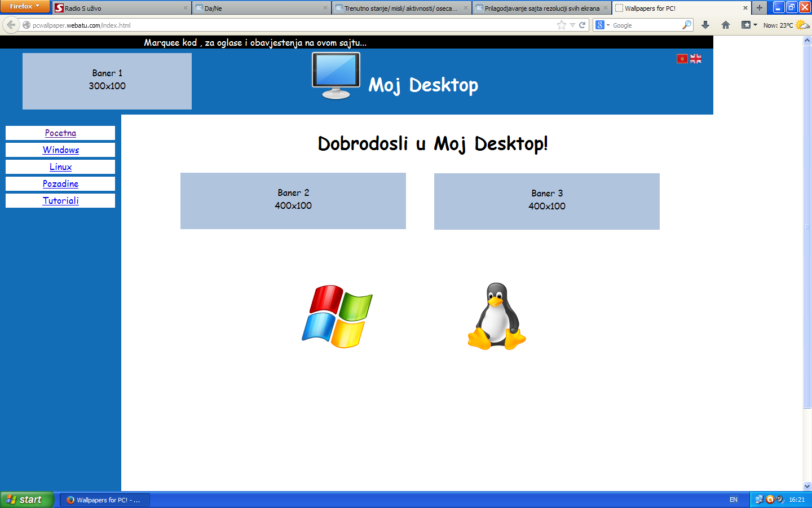812x508 pixels.
Task: Open the Pozadine link in sidebar
Action: point(60,184)
